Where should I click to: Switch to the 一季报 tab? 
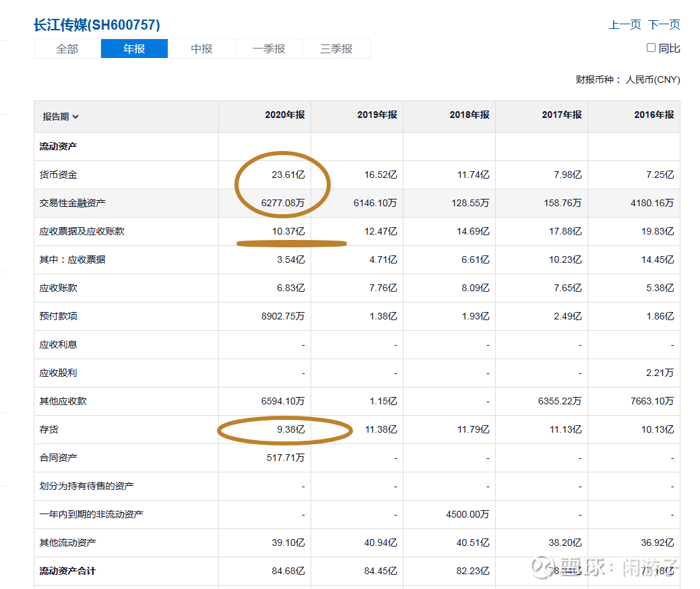(x=269, y=49)
